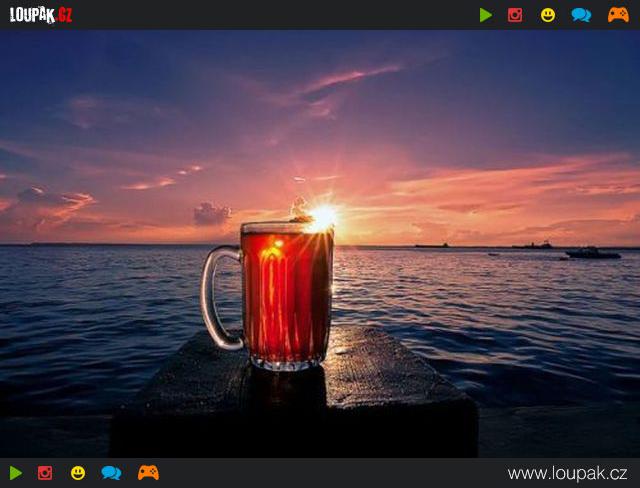Click the red camera icon in bottom bar
Viewport: 640px width, 488px height.
(x=45, y=473)
